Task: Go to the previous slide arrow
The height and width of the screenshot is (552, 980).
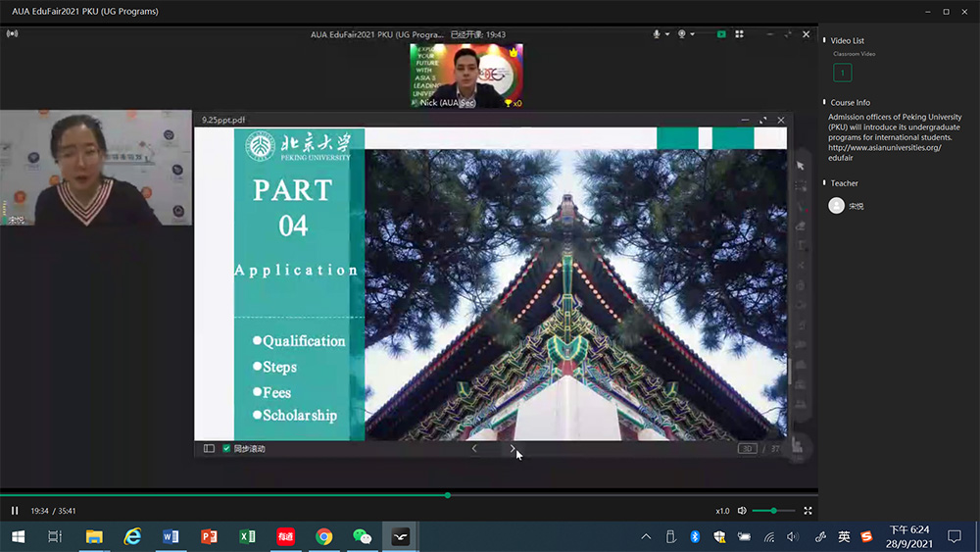Action: click(x=474, y=448)
